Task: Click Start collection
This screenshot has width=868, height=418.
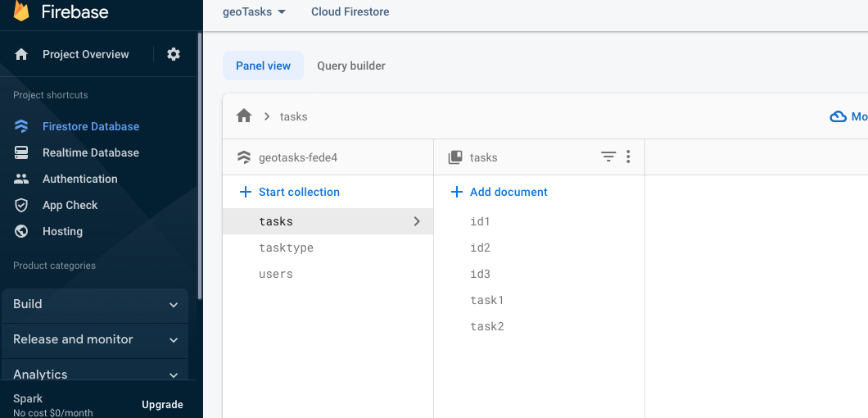Action: (290, 192)
